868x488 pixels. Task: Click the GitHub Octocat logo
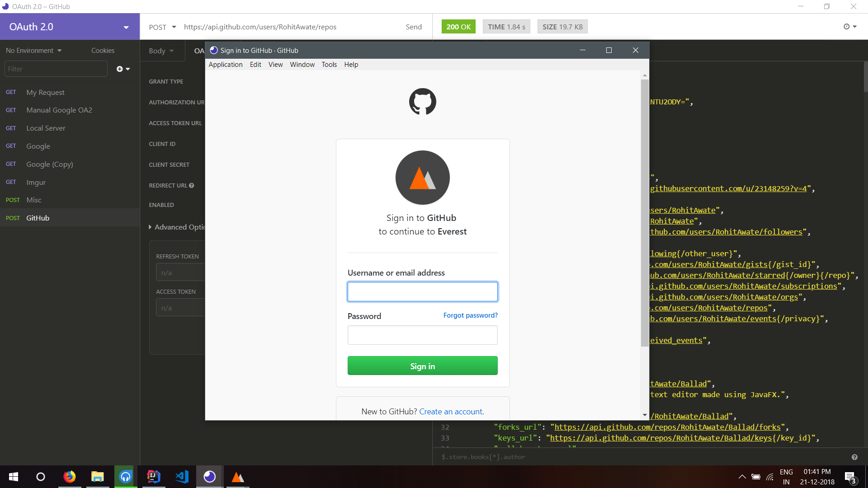coord(422,102)
